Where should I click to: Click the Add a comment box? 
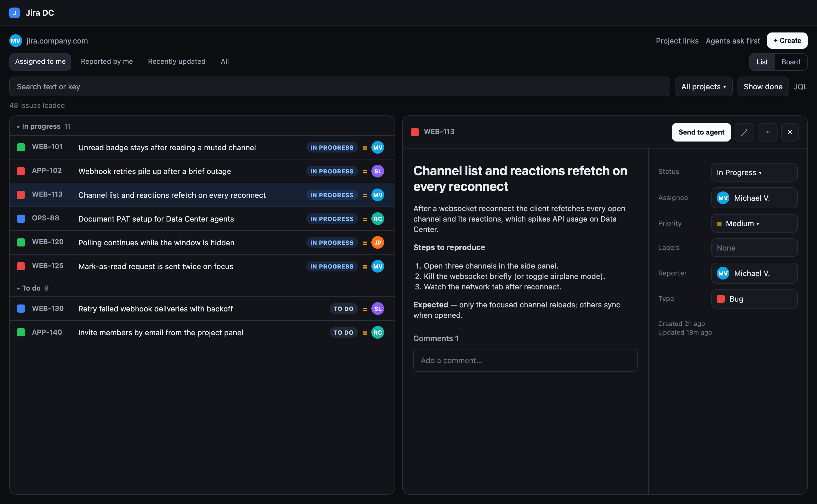[x=525, y=360]
